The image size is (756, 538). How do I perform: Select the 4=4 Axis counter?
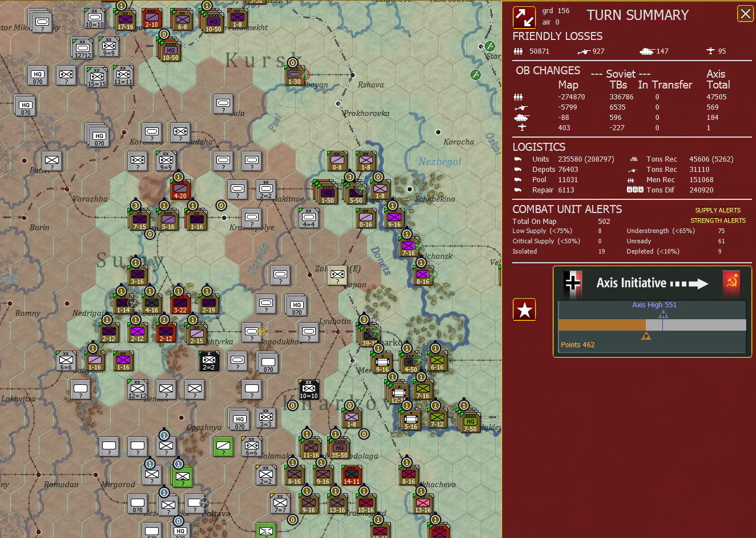(x=308, y=218)
